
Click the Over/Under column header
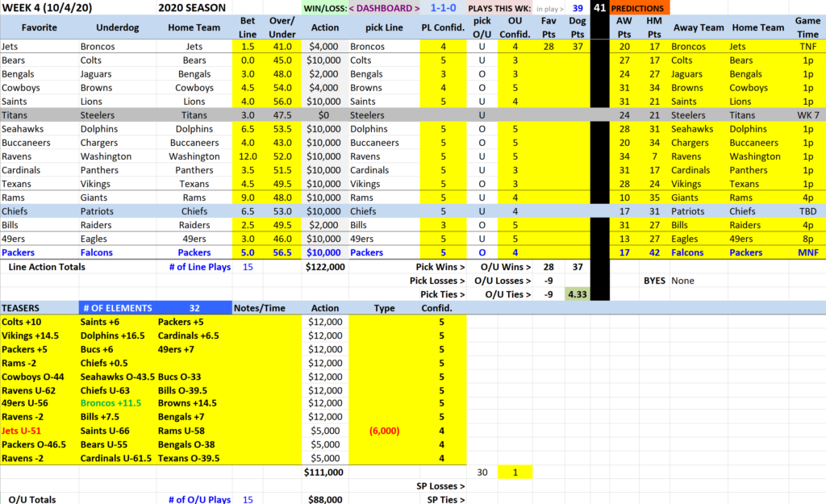282,27
